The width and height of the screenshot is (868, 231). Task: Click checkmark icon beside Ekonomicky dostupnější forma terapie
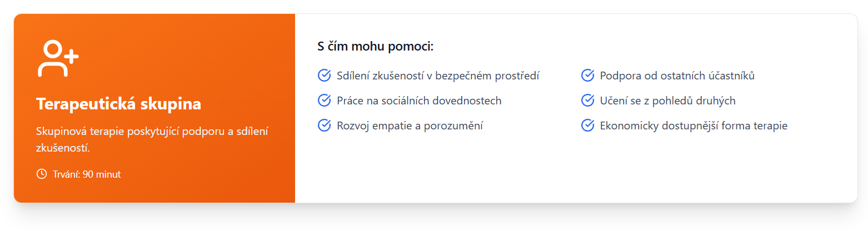pyautogui.click(x=587, y=125)
